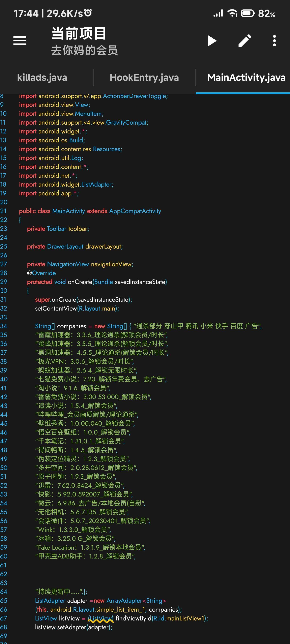Click the 得间畅听 string line
This screenshot has height=644, width=290.
[x=76, y=450]
